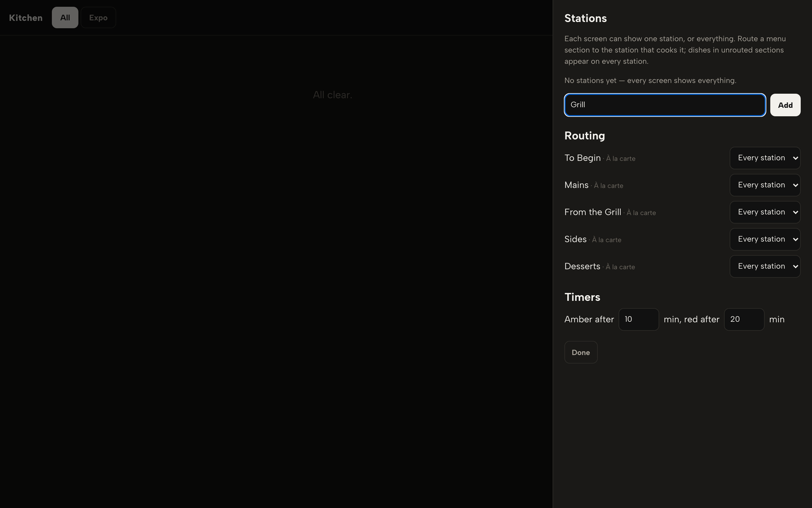The height and width of the screenshot is (508, 812).
Task: Click the "Sides" section label
Action: coord(575,239)
